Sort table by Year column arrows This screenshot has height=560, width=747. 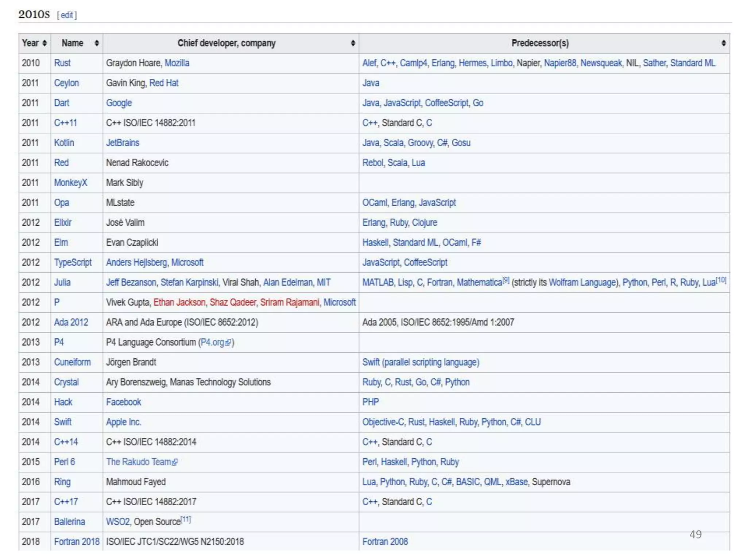pos(44,43)
